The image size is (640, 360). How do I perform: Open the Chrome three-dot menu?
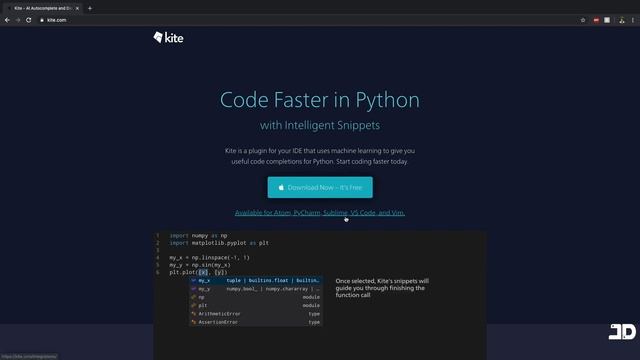pos(633,20)
